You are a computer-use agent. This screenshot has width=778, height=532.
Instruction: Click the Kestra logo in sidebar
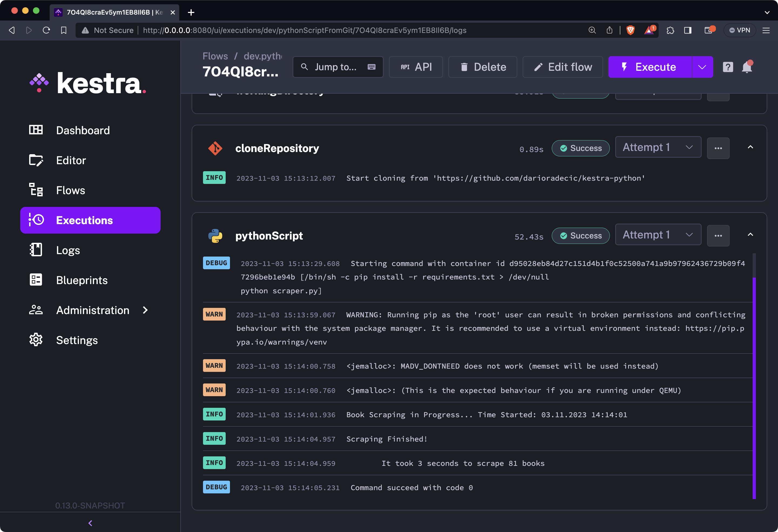point(88,83)
